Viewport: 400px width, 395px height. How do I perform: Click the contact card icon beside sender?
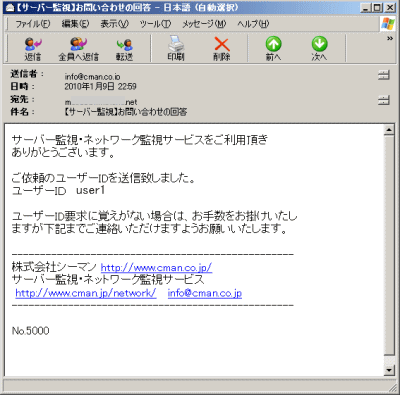[x=384, y=75]
